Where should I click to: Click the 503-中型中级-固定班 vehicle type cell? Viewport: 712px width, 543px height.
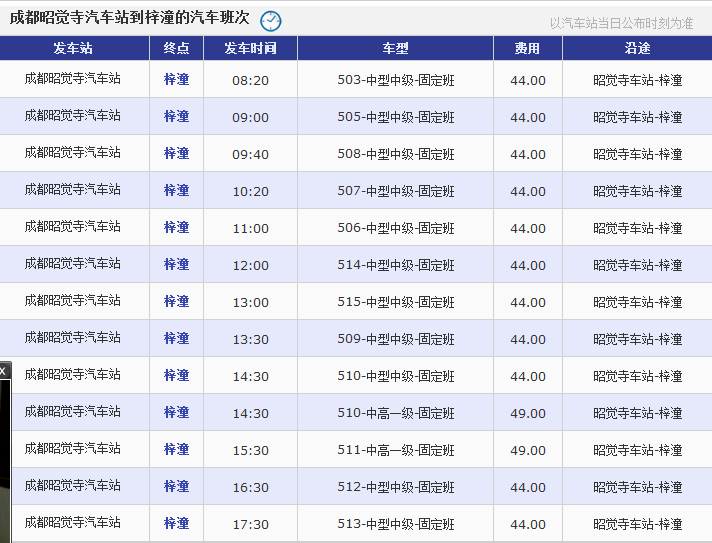tap(396, 80)
